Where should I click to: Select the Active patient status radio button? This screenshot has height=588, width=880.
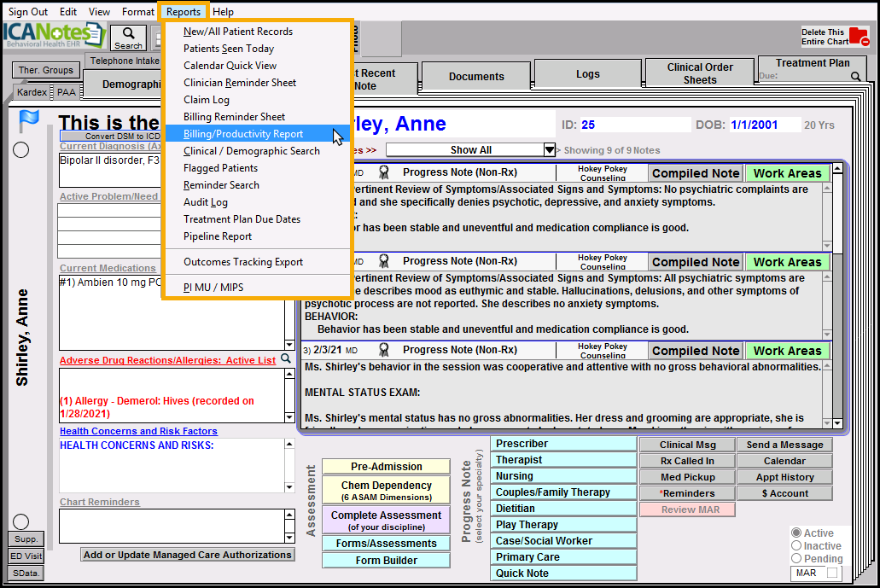797,532
